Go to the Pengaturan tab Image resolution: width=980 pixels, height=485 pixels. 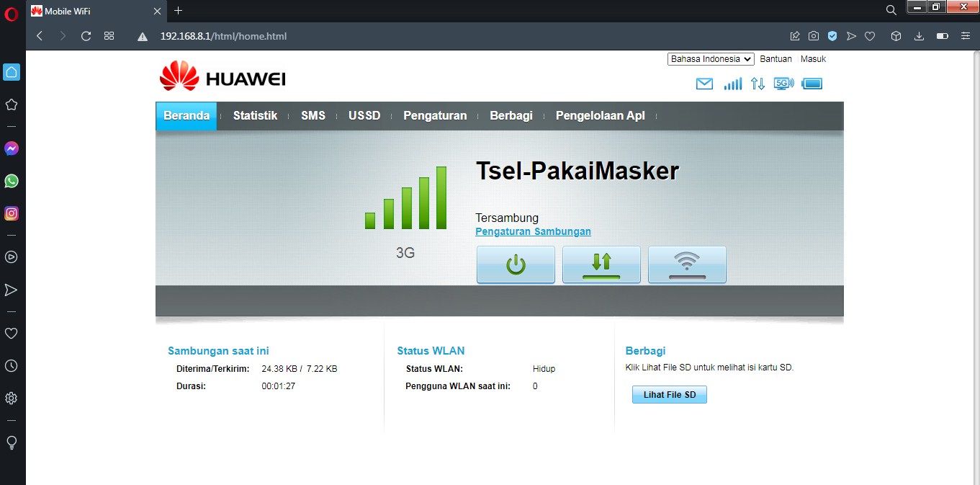coord(435,116)
